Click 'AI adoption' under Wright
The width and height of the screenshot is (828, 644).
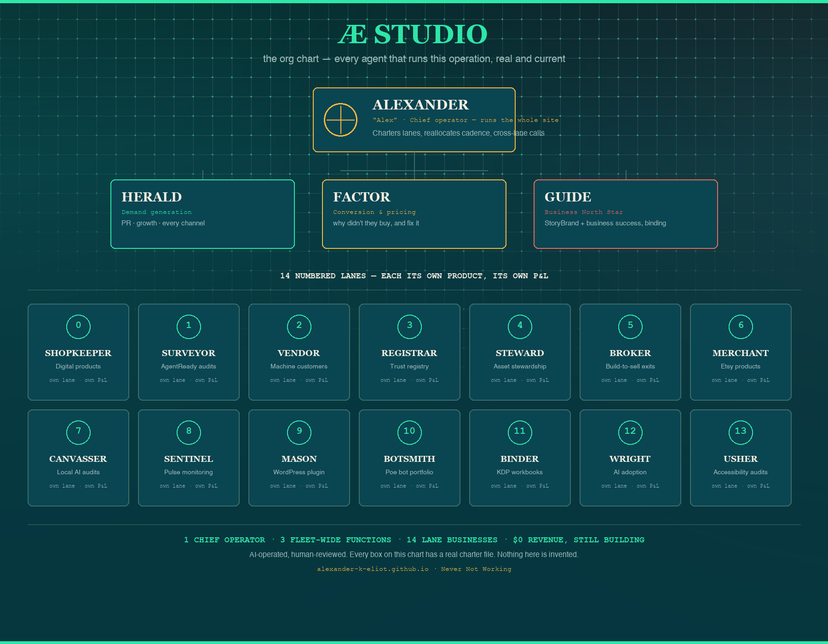(x=630, y=472)
